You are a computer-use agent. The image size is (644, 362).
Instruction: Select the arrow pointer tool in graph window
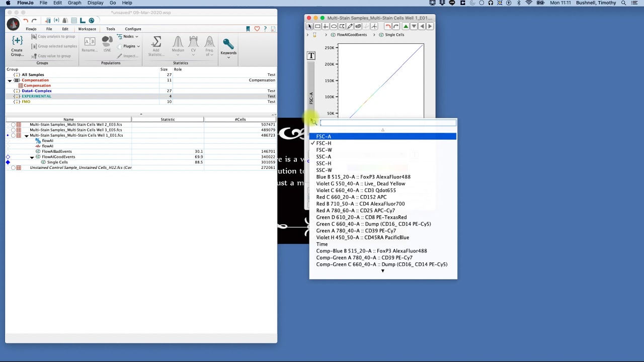tap(309, 26)
